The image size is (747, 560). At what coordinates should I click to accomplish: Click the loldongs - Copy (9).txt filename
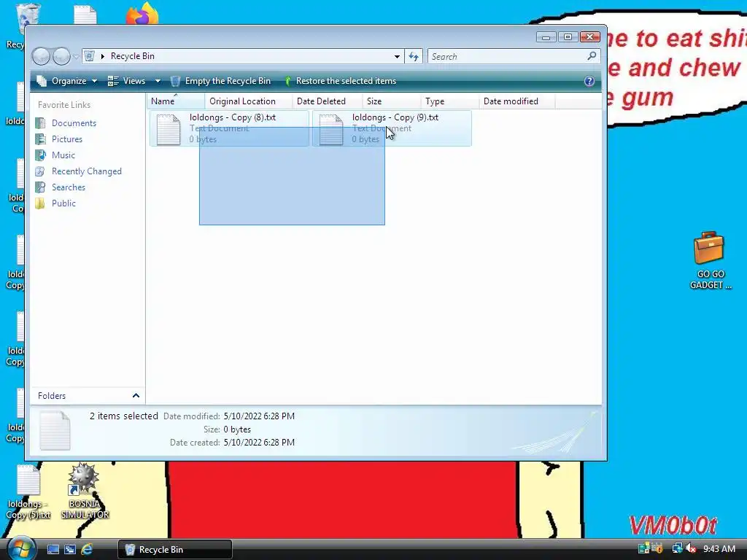[395, 117]
